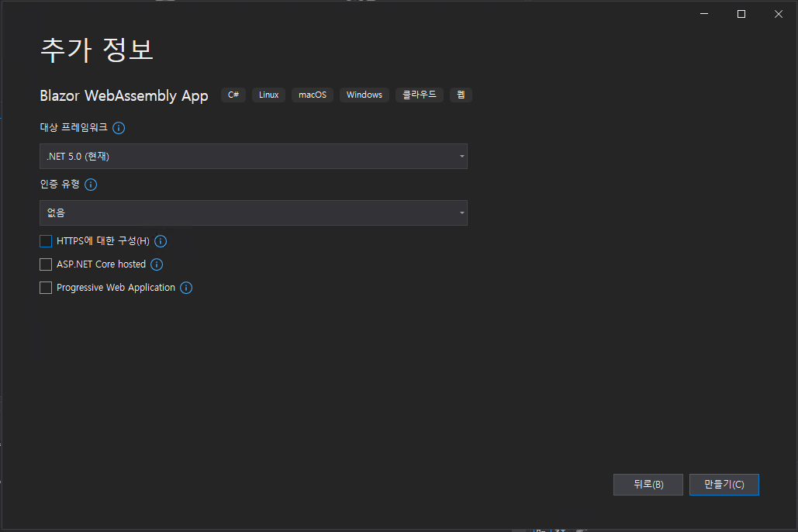Image resolution: width=798 pixels, height=532 pixels.
Task: Click the 뒤로(B) back button
Action: [x=648, y=485]
